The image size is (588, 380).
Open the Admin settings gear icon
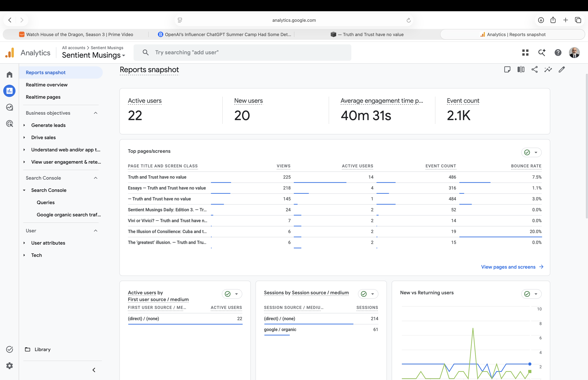(x=9, y=365)
